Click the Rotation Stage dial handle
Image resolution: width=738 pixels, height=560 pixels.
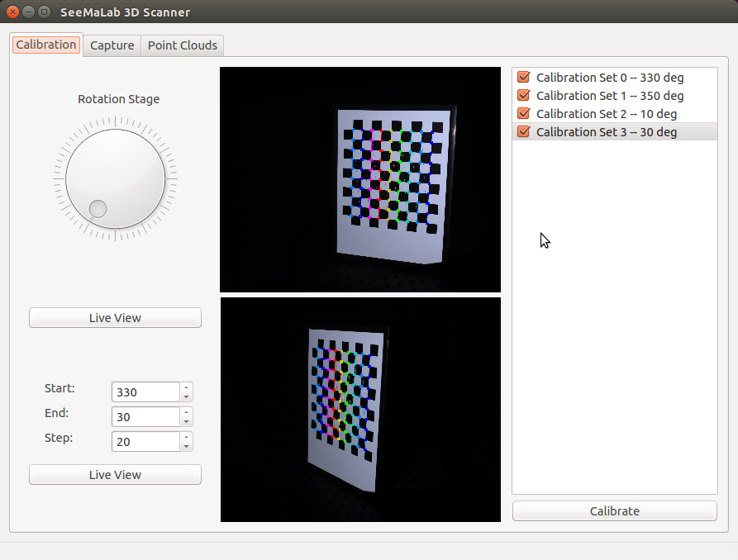(98, 208)
